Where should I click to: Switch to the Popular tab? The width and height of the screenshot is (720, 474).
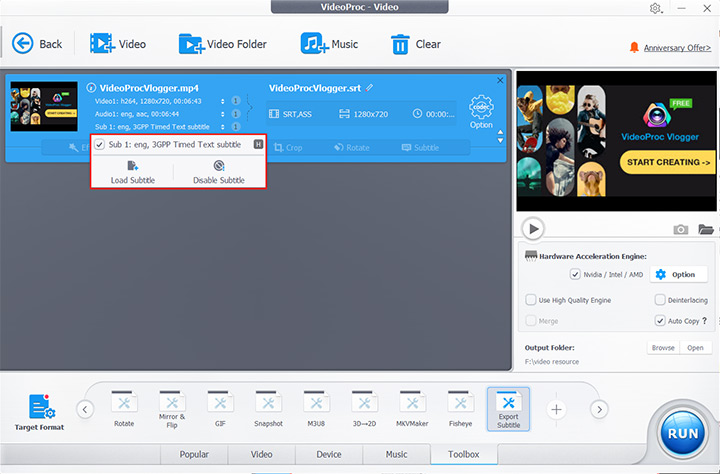click(x=194, y=454)
